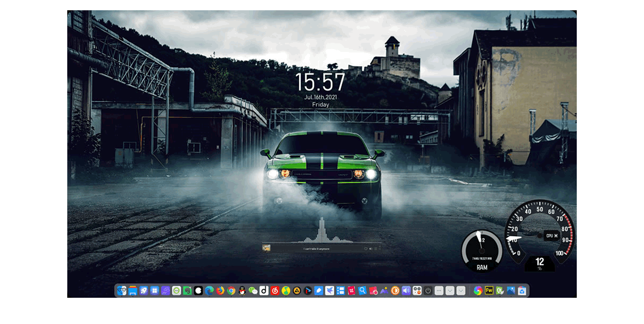
Task: Launch Microsoft Edge browser
Action: point(209,291)
